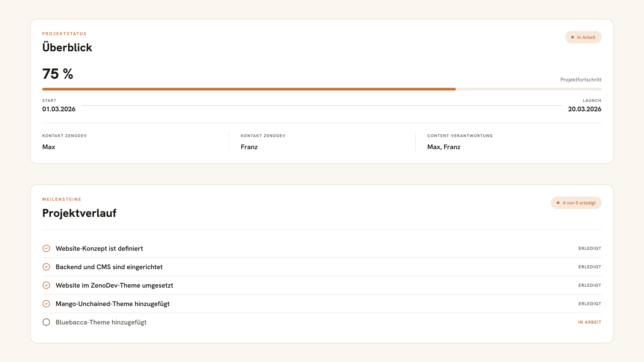Viewport: 644px width, 362px height.
Task: Click the START label
Action: (x=49, y=100)
